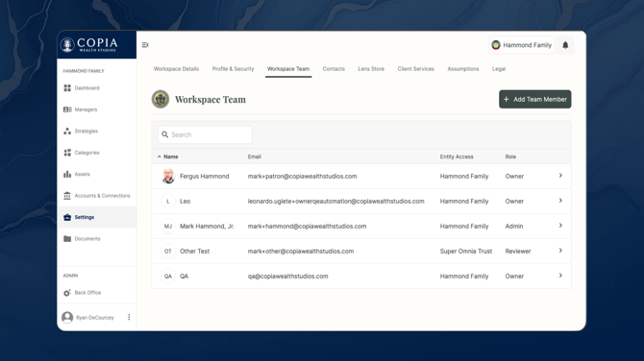Open the Legal tab

click(x=499, y=69)
